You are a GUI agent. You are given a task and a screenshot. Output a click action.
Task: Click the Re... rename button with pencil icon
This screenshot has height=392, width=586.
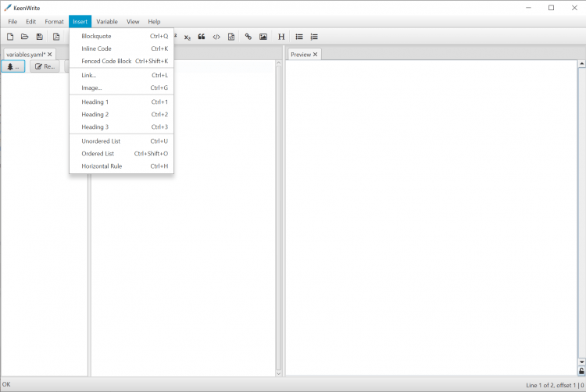pyautogui.click(x=45, y=66)
